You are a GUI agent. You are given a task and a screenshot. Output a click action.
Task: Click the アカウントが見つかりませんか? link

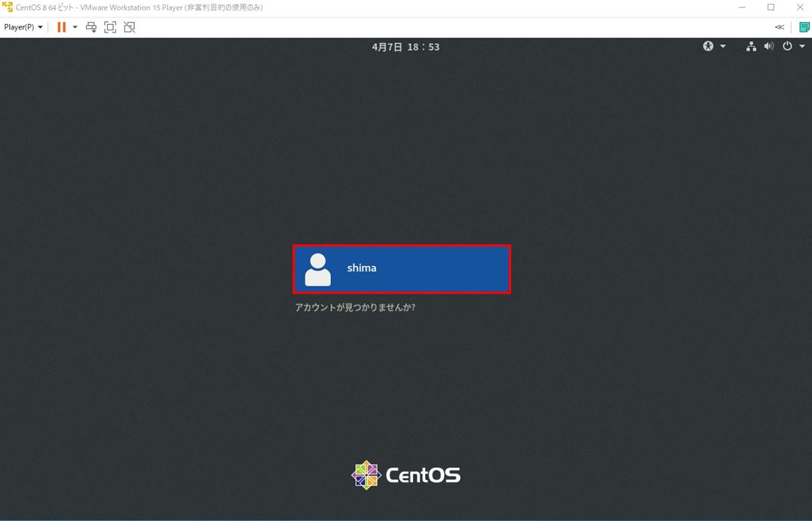click(x=355, y=307)
